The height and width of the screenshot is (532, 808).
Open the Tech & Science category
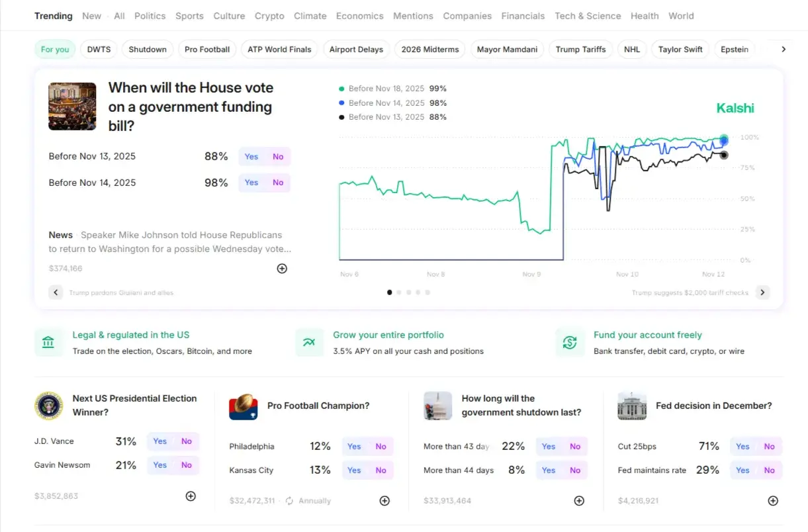[588, 15]
